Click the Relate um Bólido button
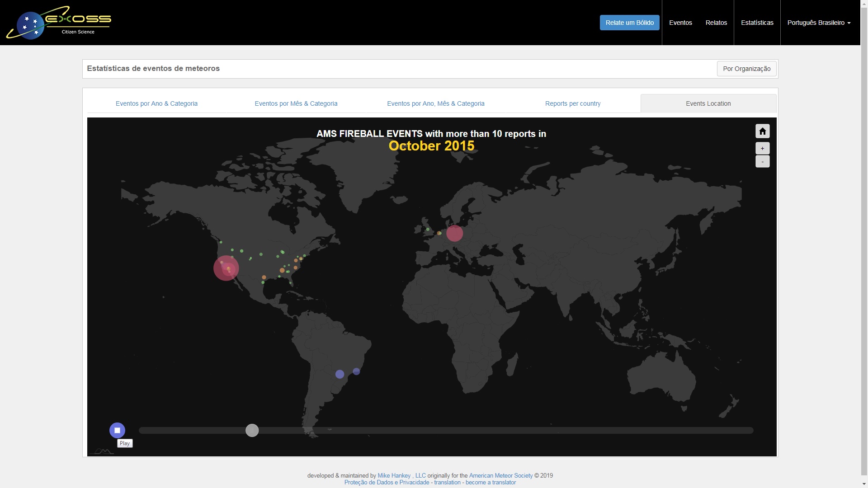Screen dimensions: 868x488 (629, 23)
